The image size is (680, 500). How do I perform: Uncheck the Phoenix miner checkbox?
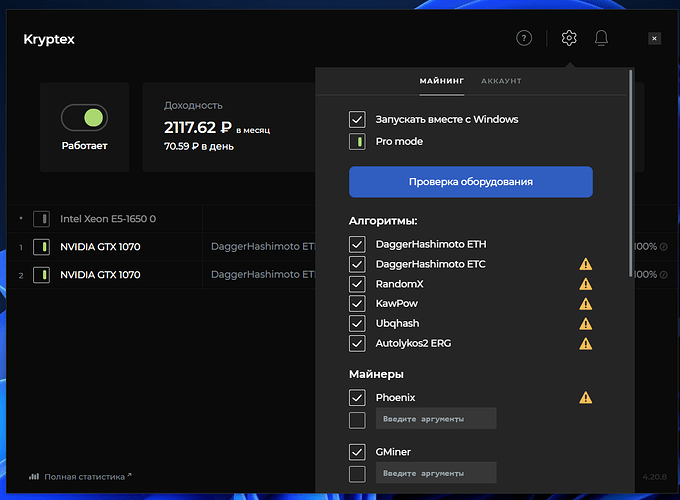pyautogui.click(x=357, y=397)
